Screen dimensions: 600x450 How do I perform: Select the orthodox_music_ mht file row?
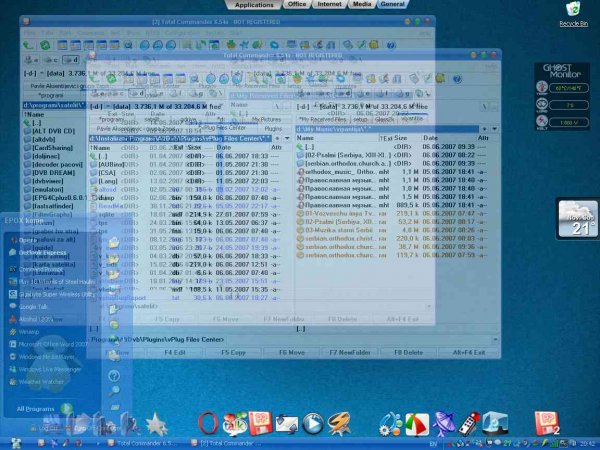click(392, 172)
